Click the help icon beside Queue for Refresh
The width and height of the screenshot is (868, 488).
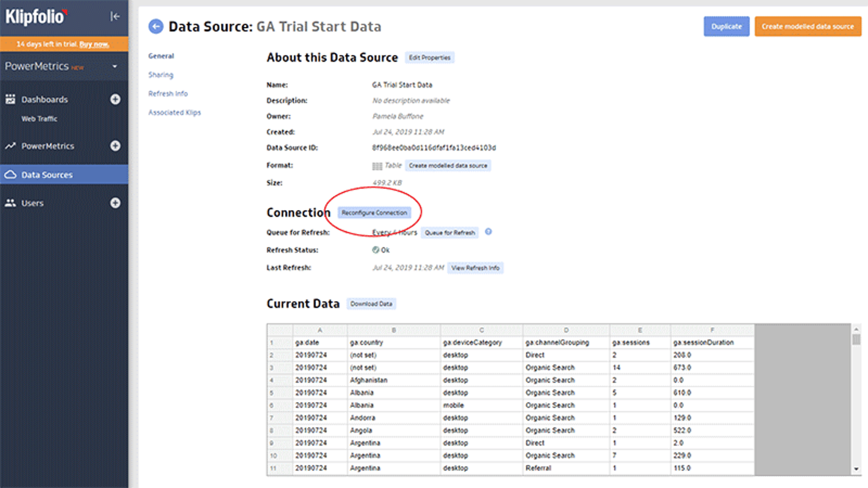488,232
